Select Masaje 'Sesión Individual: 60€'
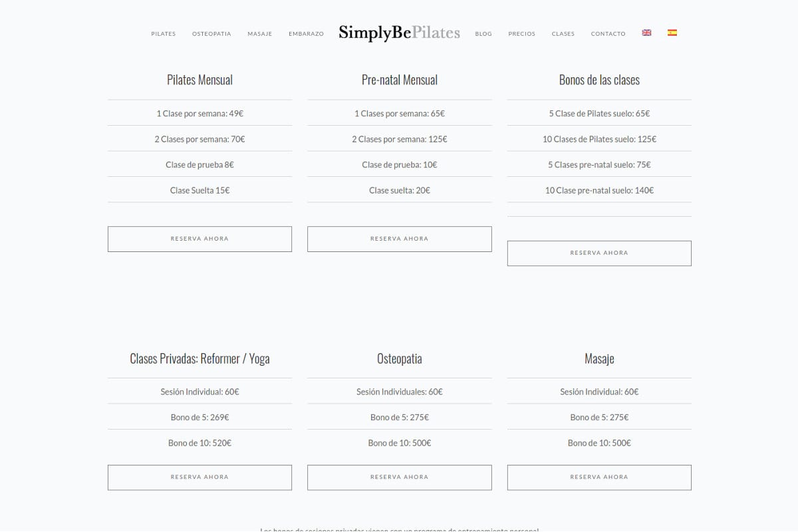 tap(599, 392)
